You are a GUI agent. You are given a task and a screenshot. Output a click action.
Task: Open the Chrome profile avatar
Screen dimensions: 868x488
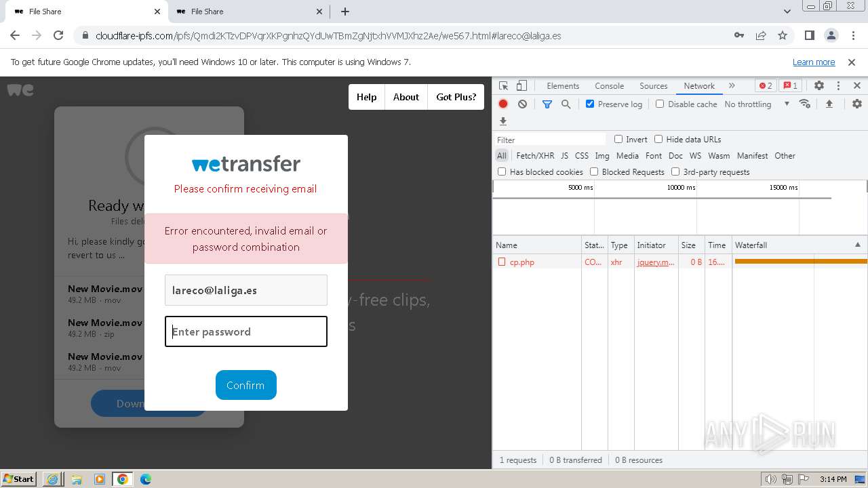pyautogui.click(x=831, y=35)
